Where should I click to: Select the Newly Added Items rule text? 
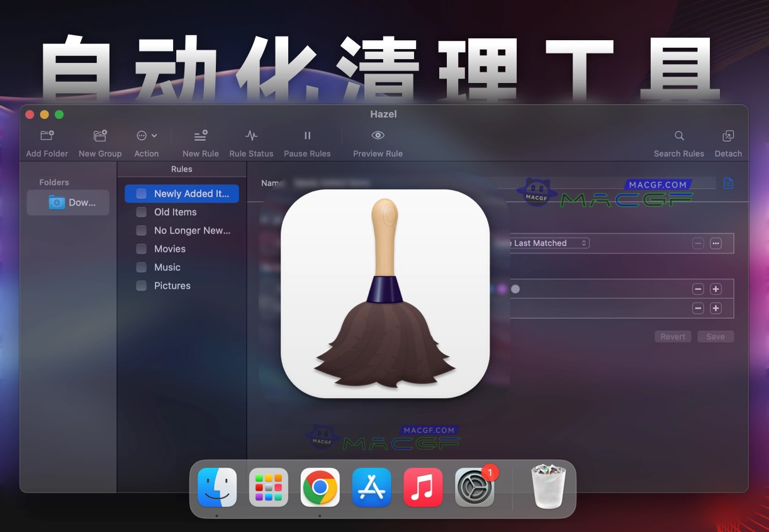[x=191, y=194]
